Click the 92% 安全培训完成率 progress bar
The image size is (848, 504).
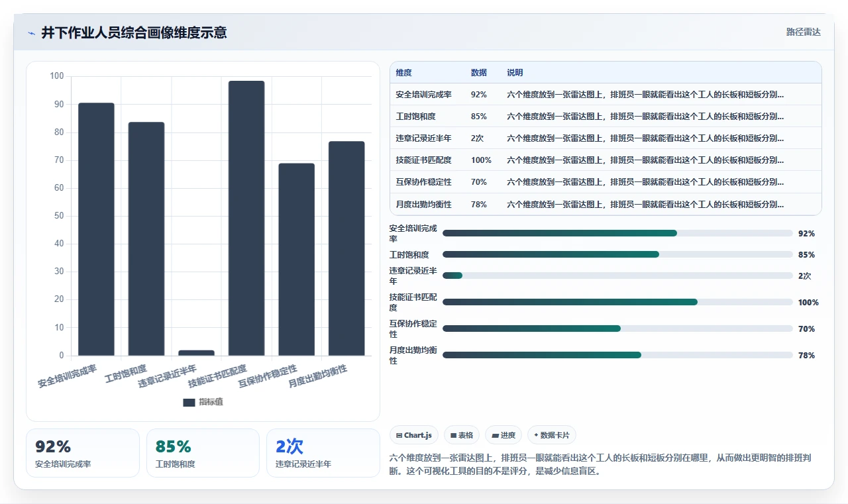tap(617, 233)
